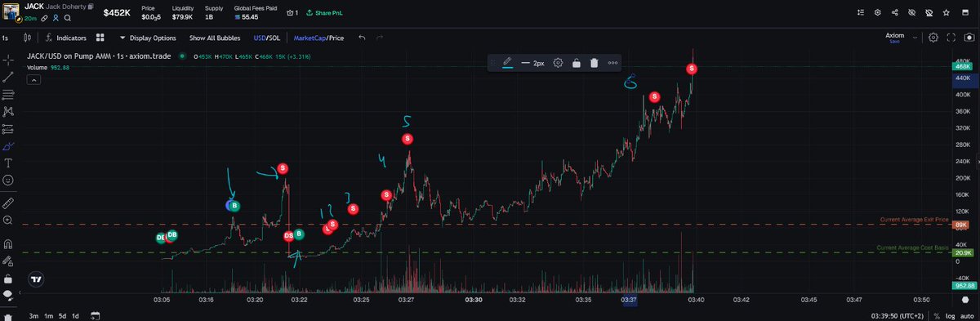Switch currency between USD and SOL
Image resolution: width=980 pixels, height=321 pixels.
coord(266,38)
